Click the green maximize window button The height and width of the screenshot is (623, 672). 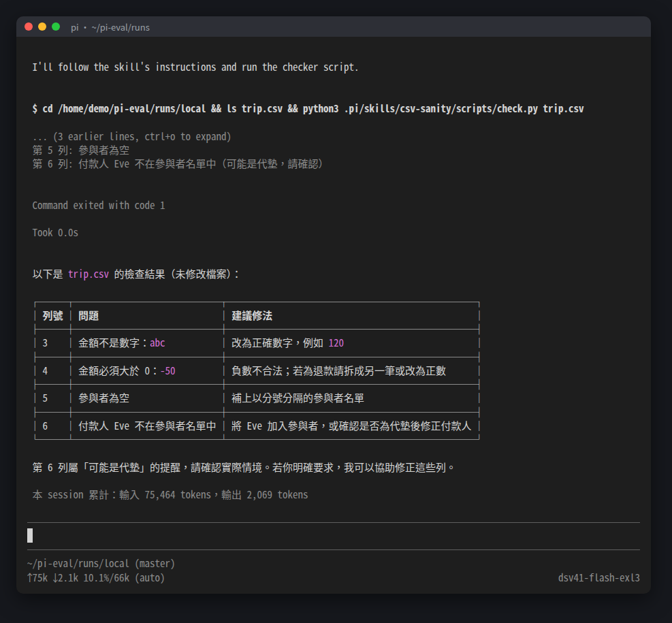[x=56, y=27]
